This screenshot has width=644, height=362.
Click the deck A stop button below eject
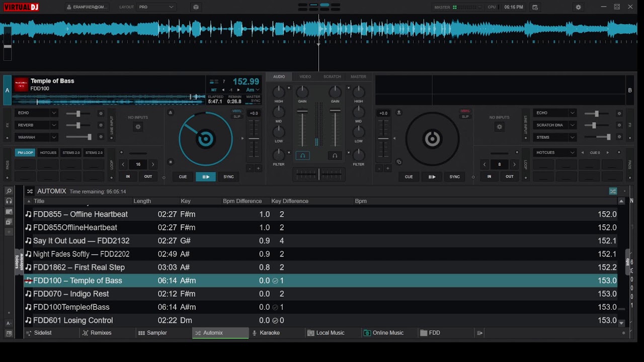170,162
